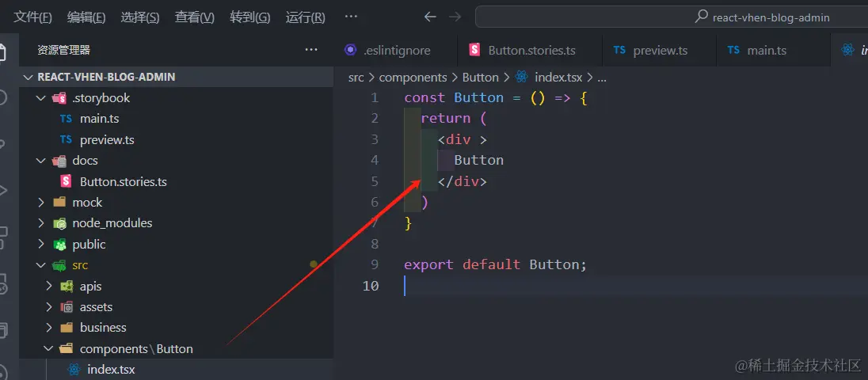The image size is (868, 380).
Task: Open the 运行(R) menu
Action: point(306,17)
